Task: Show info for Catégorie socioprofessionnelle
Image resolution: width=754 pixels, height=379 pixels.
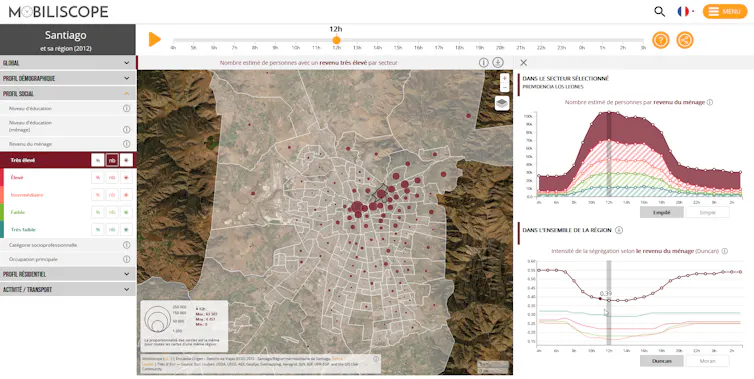Action: click(126, 245)
